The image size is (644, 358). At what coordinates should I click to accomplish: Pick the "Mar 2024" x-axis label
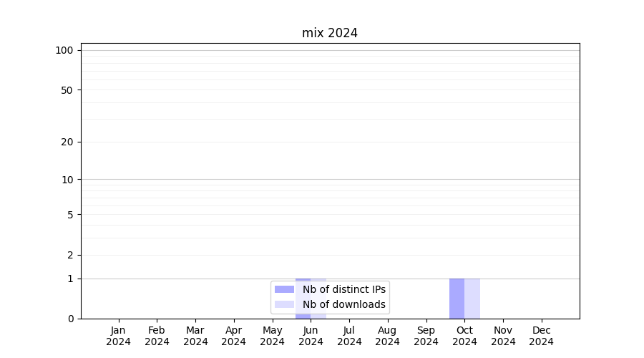coord(195,336)
